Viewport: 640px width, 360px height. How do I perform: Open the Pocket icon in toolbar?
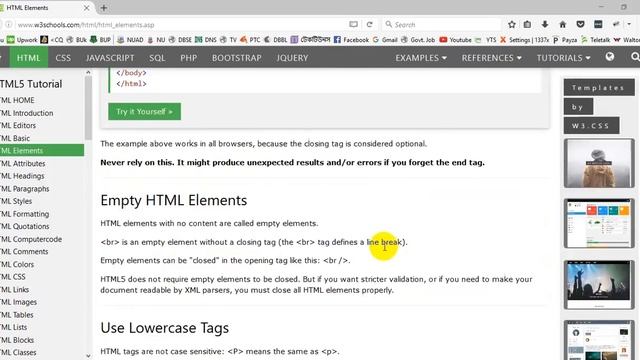pos(580,24)
